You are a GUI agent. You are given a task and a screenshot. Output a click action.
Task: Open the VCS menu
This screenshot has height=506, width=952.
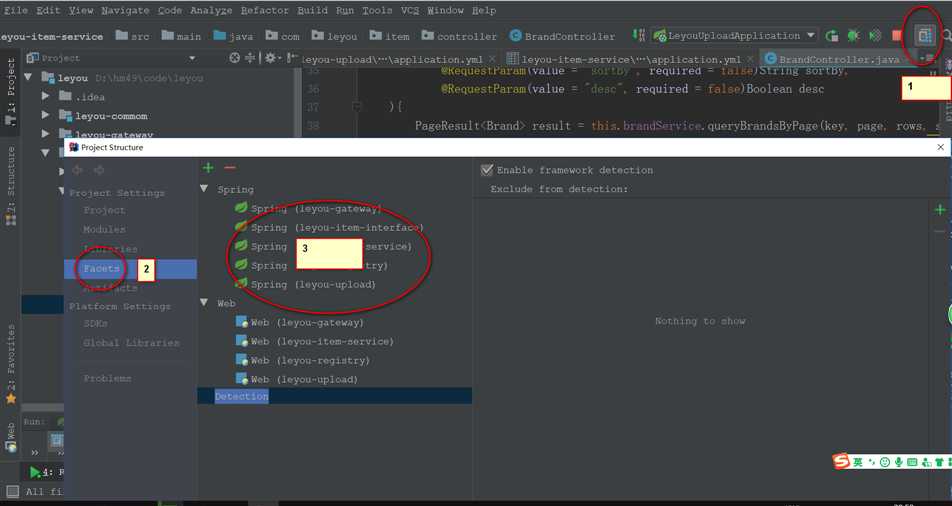click(x=410, y=10)
